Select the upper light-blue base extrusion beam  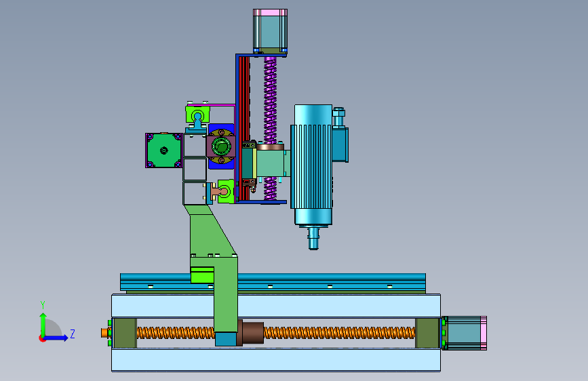[276, 306]
